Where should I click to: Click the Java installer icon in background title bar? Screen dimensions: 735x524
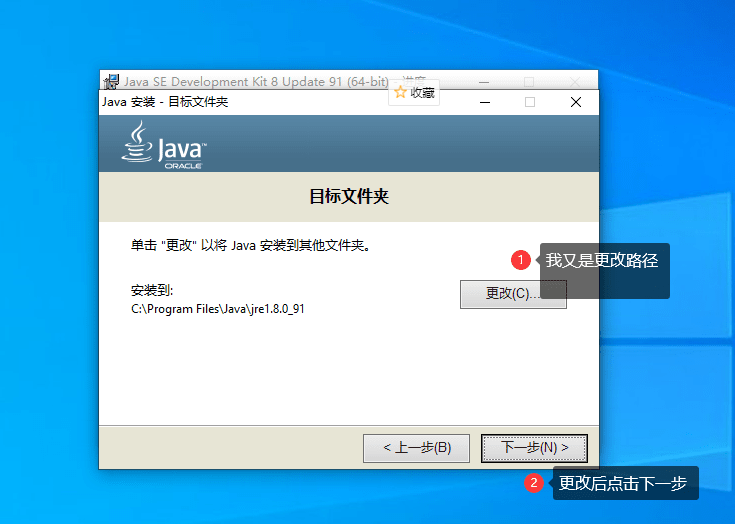click(x=112, y=81)
